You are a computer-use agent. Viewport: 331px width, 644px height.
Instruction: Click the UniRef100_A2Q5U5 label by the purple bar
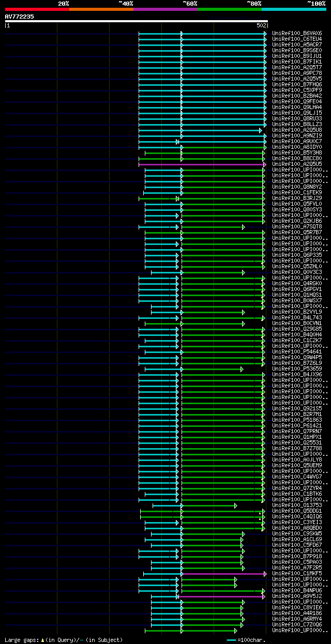pyautogui.click(x=297, y=164)
